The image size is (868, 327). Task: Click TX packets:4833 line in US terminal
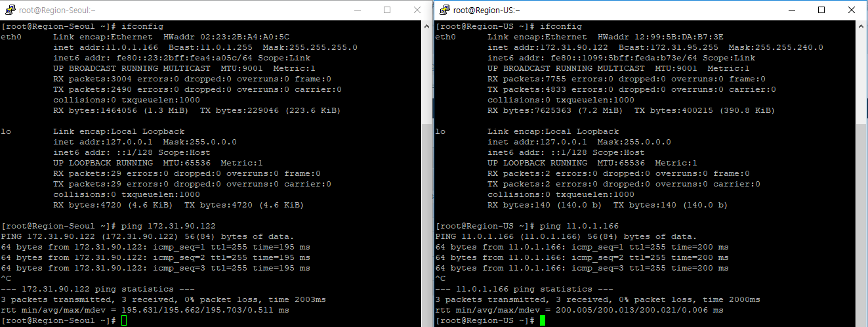632,89
